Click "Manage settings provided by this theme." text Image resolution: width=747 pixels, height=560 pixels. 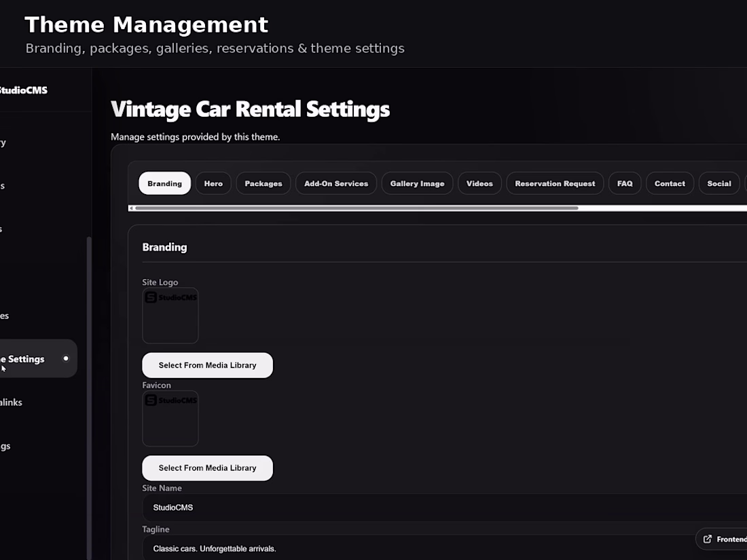click(x=196, y=136)
